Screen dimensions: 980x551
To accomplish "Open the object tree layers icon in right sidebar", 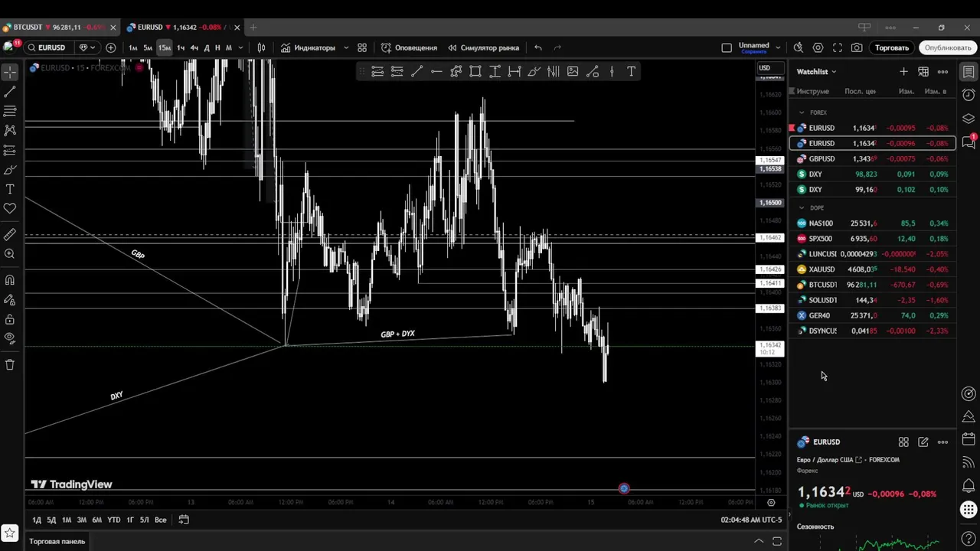I will [969, 119].
